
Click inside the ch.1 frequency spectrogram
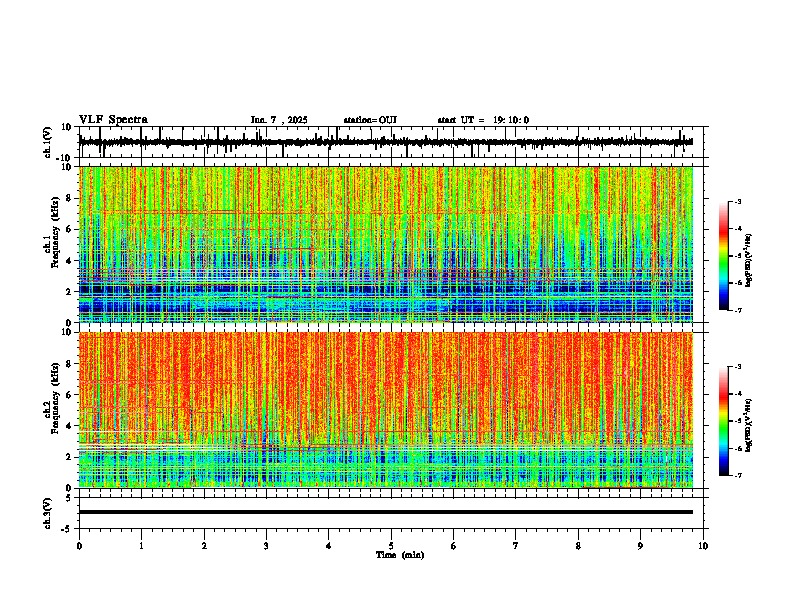coord(386,244)
